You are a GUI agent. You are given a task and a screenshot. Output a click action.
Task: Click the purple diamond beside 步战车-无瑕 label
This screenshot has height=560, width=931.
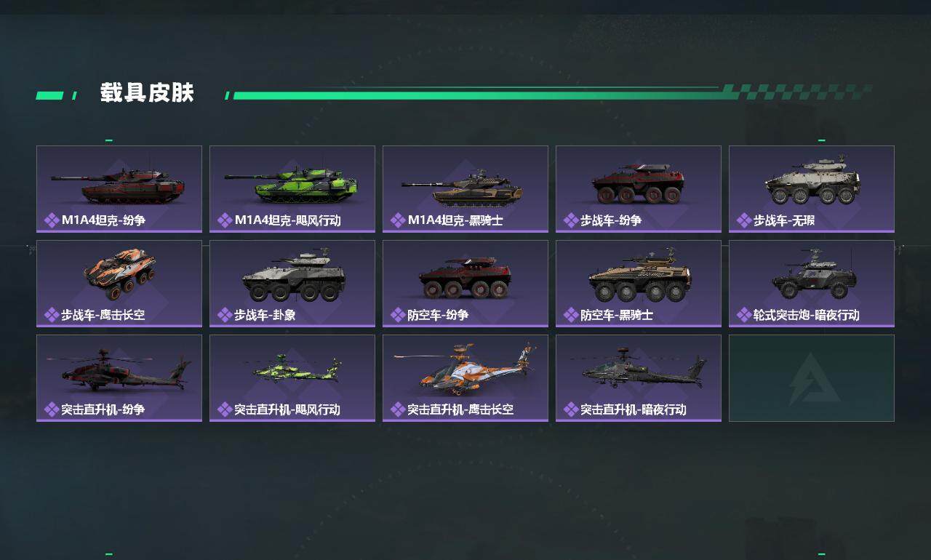pyautogui.click(x=743, y=220)
